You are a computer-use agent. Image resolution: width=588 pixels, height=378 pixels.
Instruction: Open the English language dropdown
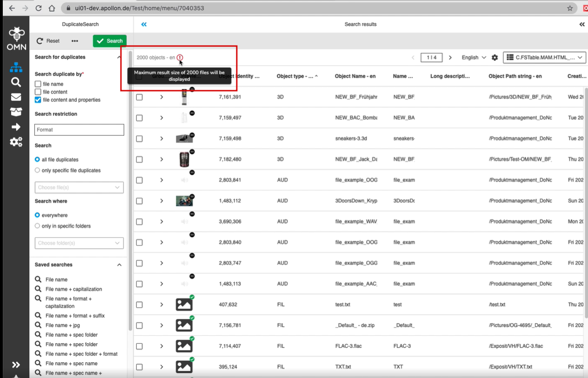click(473, 57)
